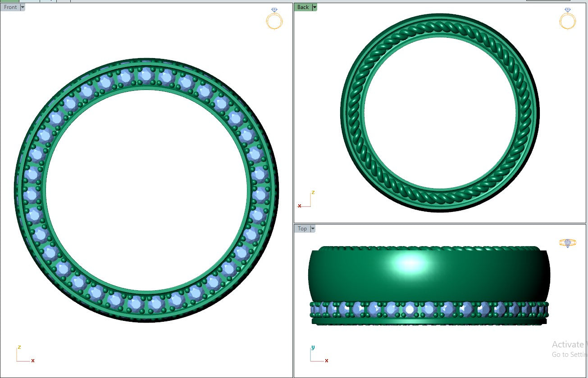Activate the Back viewport title label
The height and width of the screenshot is (378, 588).
click(x=303, y=7)
